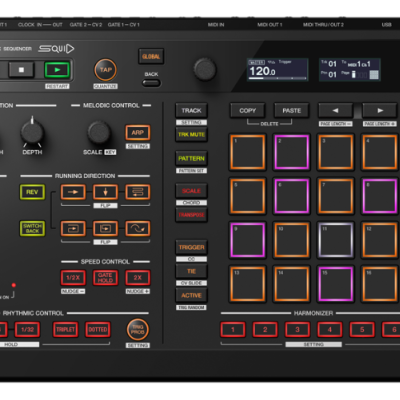
Task: Toggle the ACTIVE button
Action: pos(191,295)
